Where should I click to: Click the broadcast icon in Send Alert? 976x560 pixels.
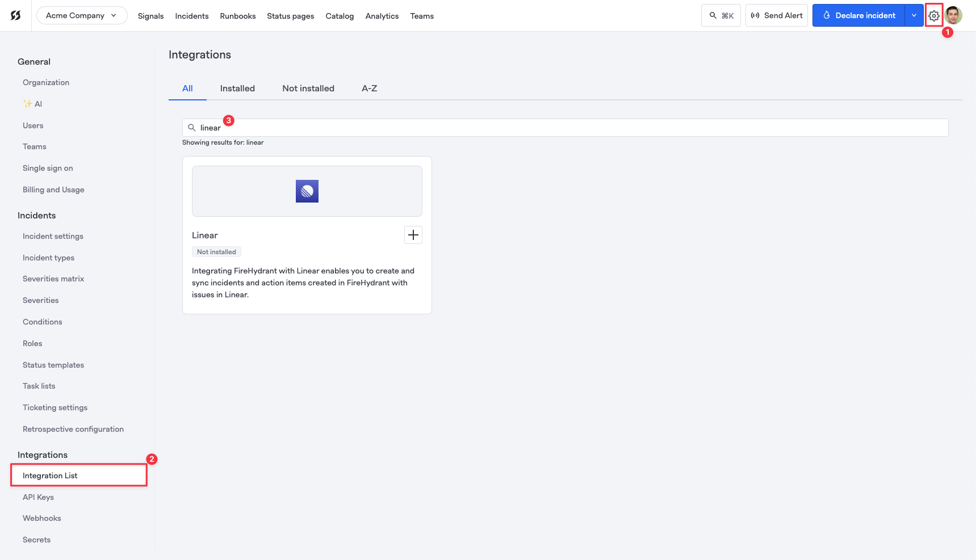755,15
